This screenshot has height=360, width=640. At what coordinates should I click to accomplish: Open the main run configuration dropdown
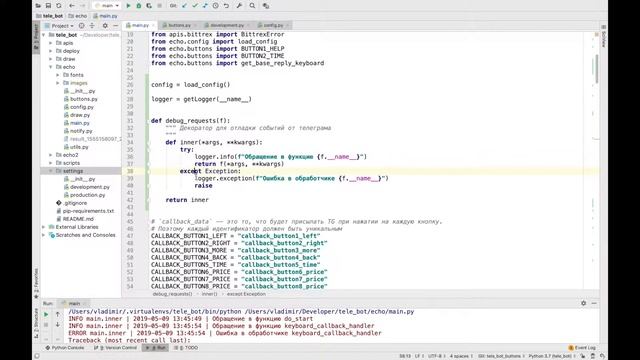[x=106, y=6]
